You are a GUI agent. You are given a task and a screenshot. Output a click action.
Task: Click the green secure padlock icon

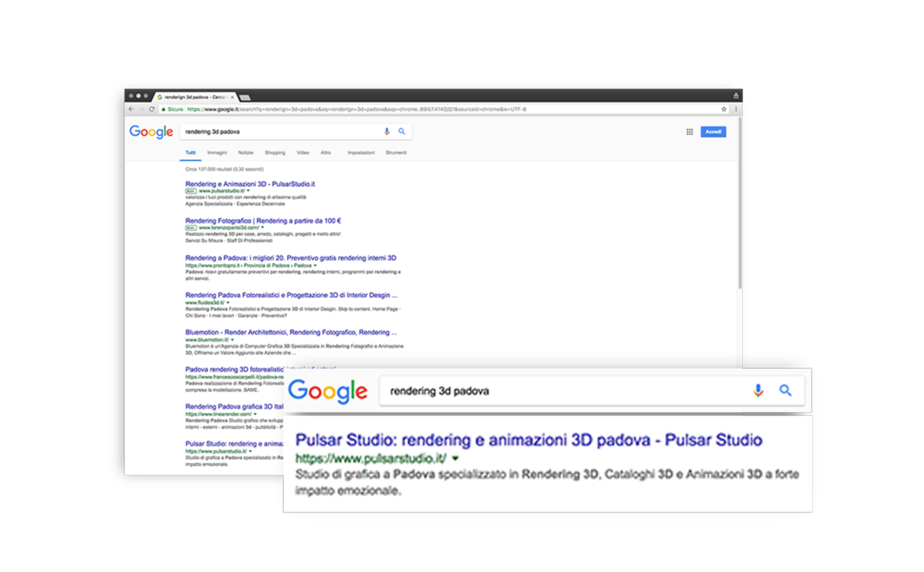(163, 109)
